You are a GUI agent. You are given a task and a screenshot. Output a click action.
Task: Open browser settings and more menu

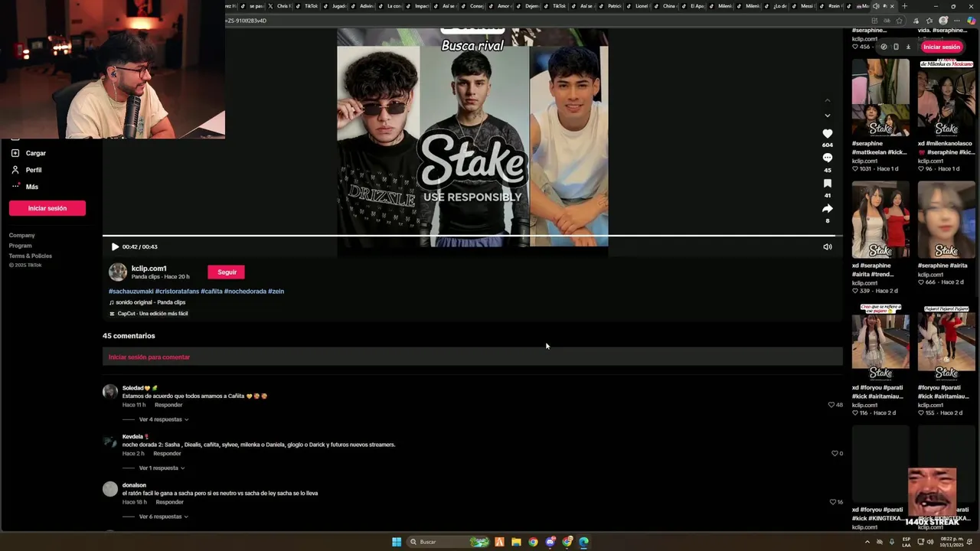[x=957, y=21]
